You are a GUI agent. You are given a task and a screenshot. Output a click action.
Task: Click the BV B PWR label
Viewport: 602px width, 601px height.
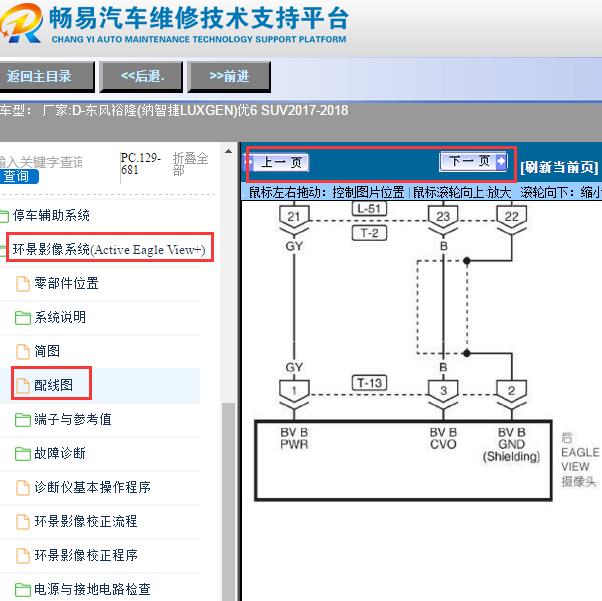click(294, 438)
